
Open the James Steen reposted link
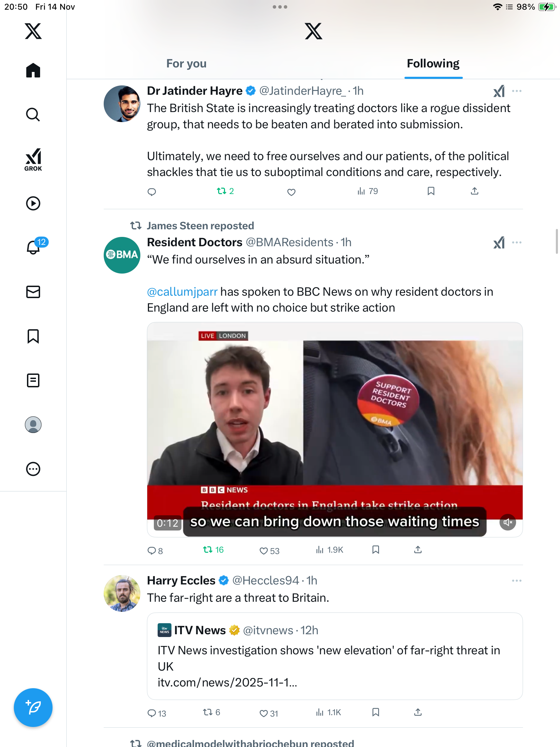[200, 226]
